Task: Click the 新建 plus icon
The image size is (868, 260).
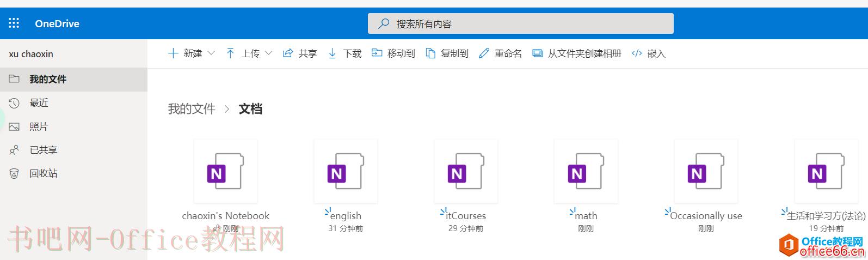Action: coord(173,53)
